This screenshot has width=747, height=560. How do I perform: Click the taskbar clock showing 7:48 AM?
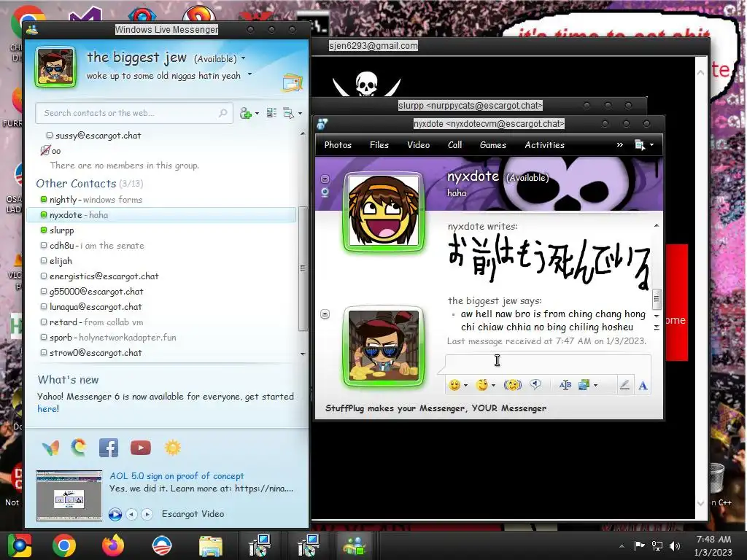[713, 545]
